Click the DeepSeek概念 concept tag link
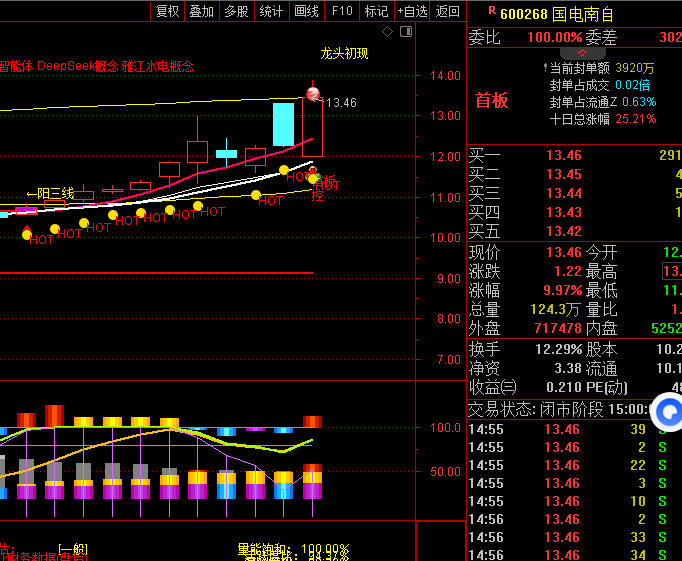 tap(76, 66)
